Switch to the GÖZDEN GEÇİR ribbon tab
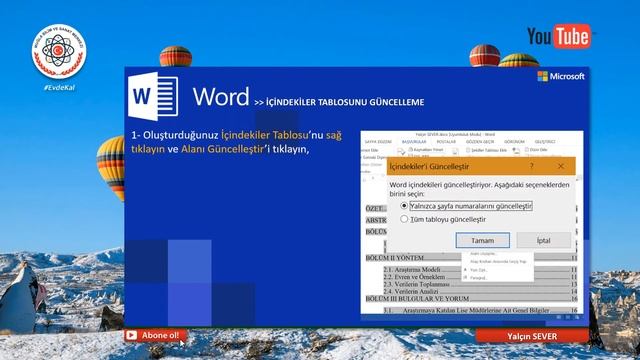 pyautogui.click(x=480, y=142)
